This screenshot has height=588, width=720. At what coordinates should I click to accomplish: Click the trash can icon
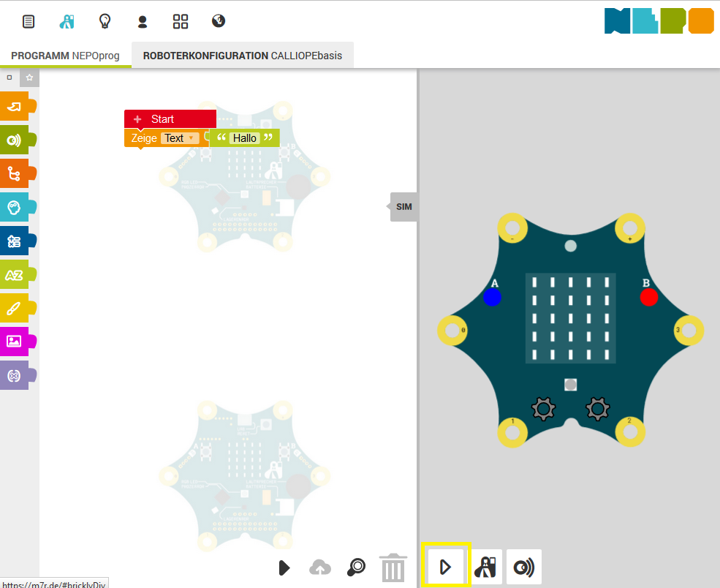click(393, 568)
